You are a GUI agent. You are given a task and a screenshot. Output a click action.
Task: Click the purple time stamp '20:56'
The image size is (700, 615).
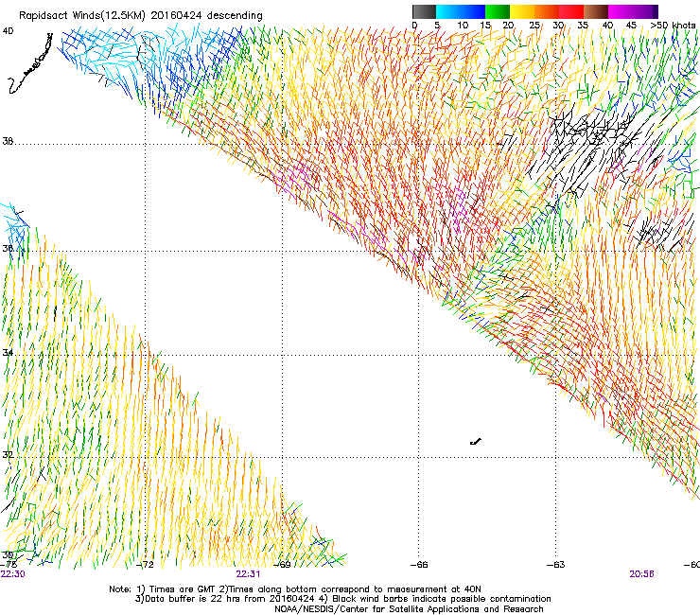[x=642, y=574]
